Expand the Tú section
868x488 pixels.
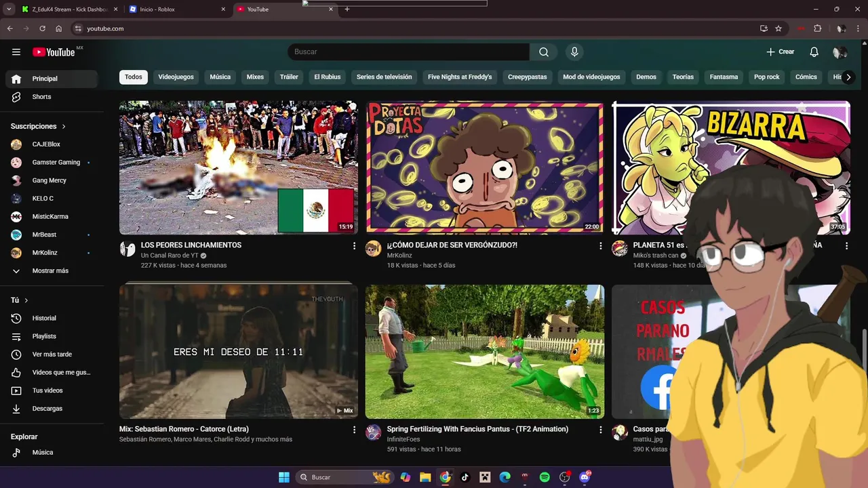point(20,300)
